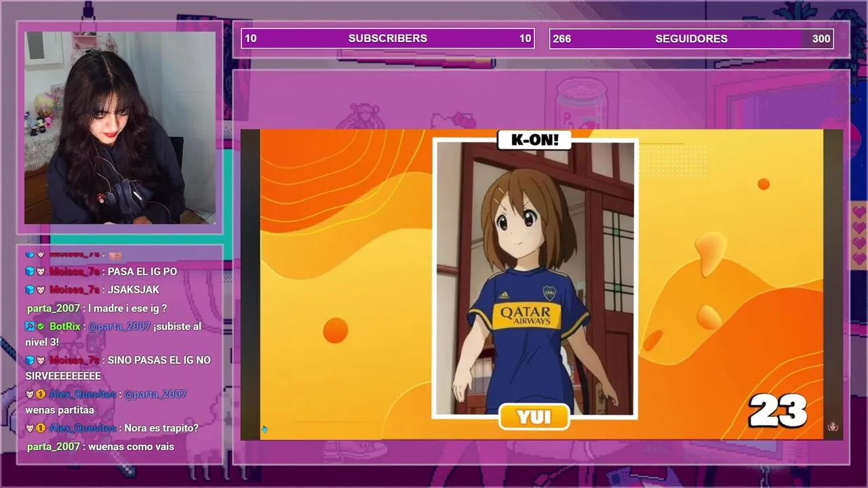Open Moises_7s's profile from the "SINO PASAS EL IG" message

pos(75,360)
